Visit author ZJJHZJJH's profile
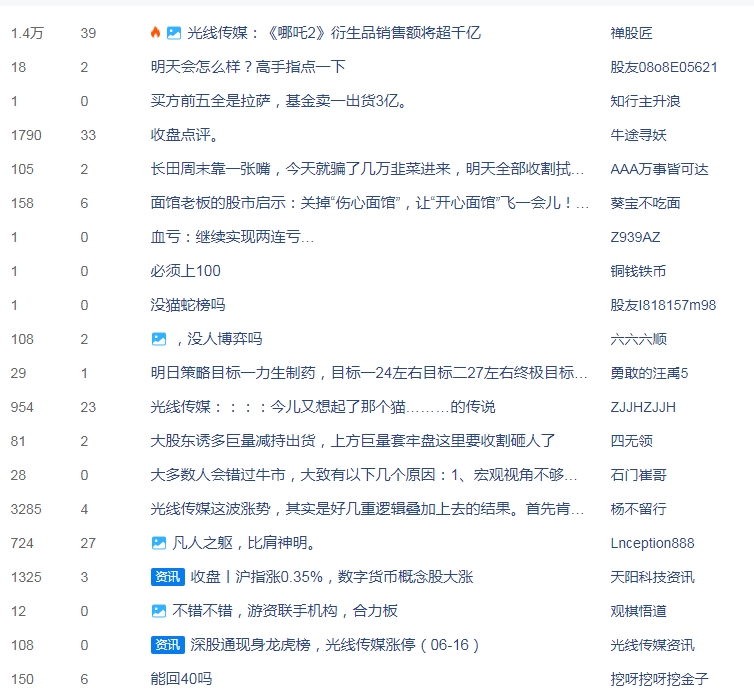This screenshot has height=690, width=754. coord(643,407)
